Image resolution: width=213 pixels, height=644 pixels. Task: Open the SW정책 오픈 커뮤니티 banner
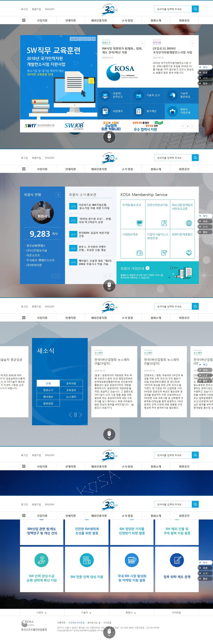click(111, 126)
